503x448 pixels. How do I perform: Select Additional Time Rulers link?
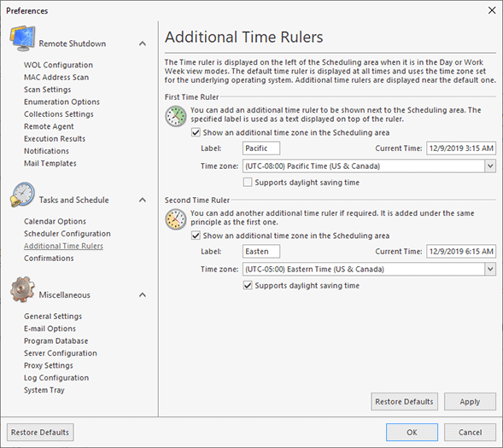tap(63, 246)
